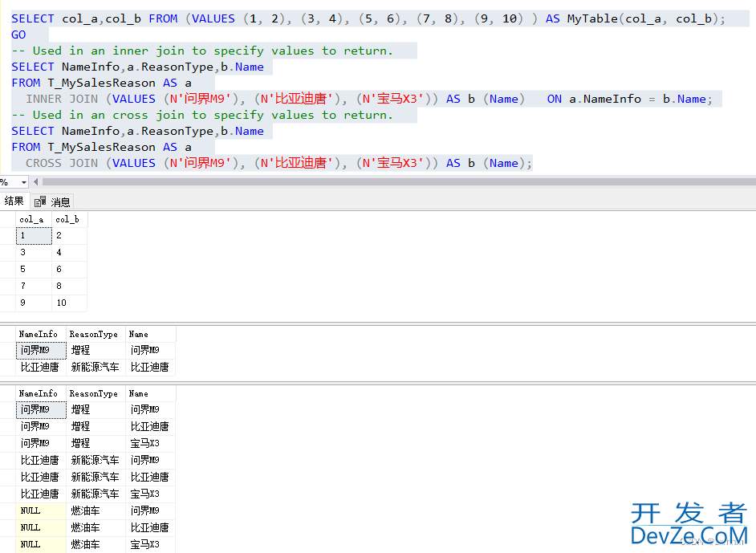Open the zoom percentage dropdown
This screenshot has width=756, height=553.
point(23,182)
